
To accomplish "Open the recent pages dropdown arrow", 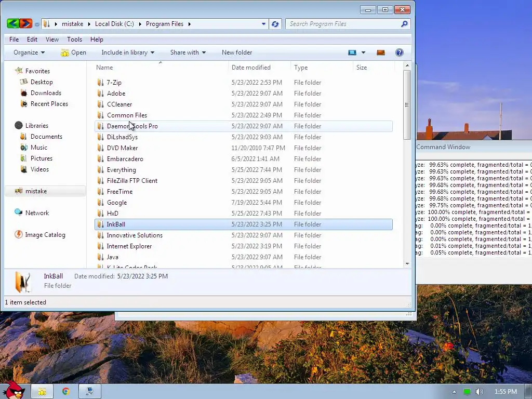I will 37,24.
